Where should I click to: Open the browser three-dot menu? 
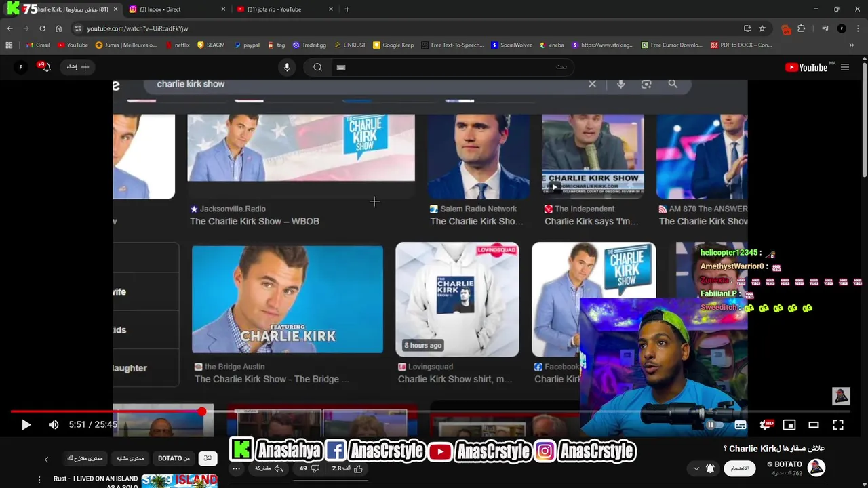point(859,28)
